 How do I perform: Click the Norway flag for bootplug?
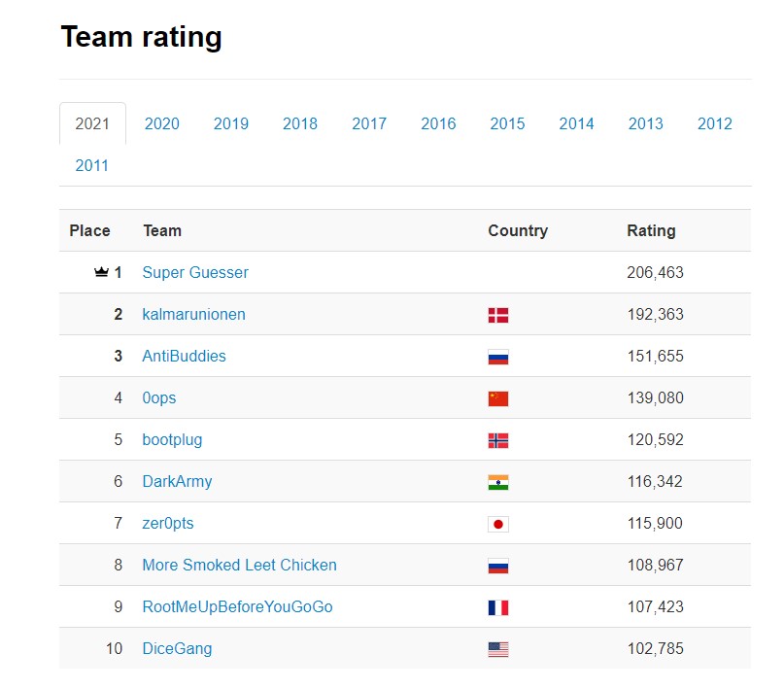tap(498, 440)
